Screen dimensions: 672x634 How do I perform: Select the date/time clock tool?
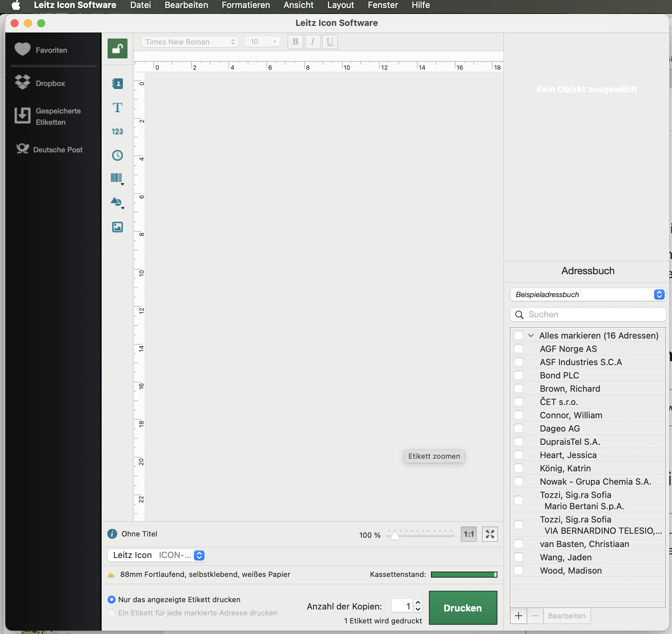pos(117,155)
